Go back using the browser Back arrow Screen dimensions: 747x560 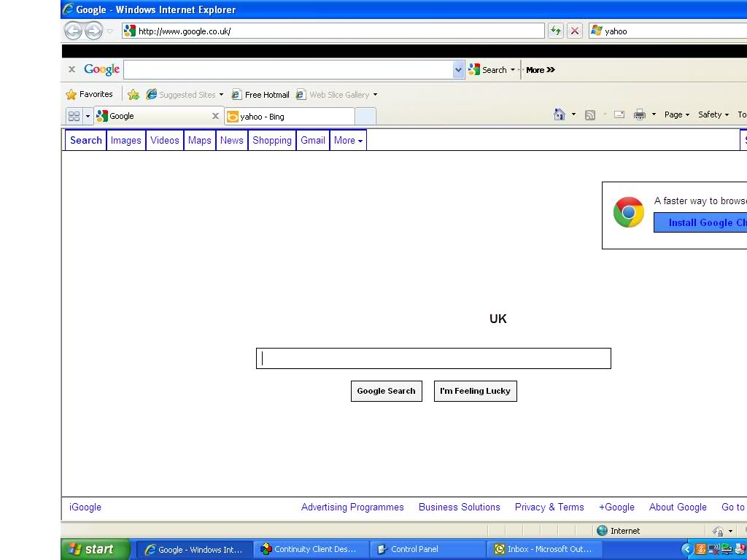pos(73,31)
